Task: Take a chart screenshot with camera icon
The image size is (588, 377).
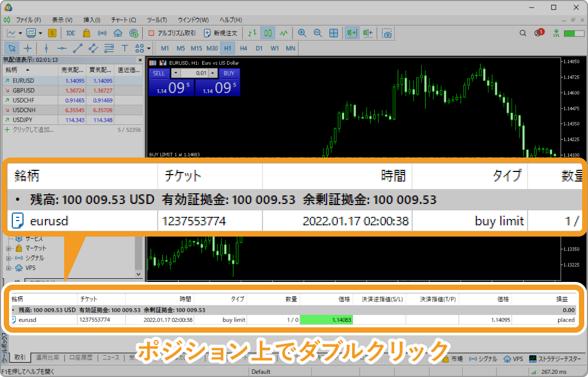Action: pyautogui.click(x=386, y=33)
